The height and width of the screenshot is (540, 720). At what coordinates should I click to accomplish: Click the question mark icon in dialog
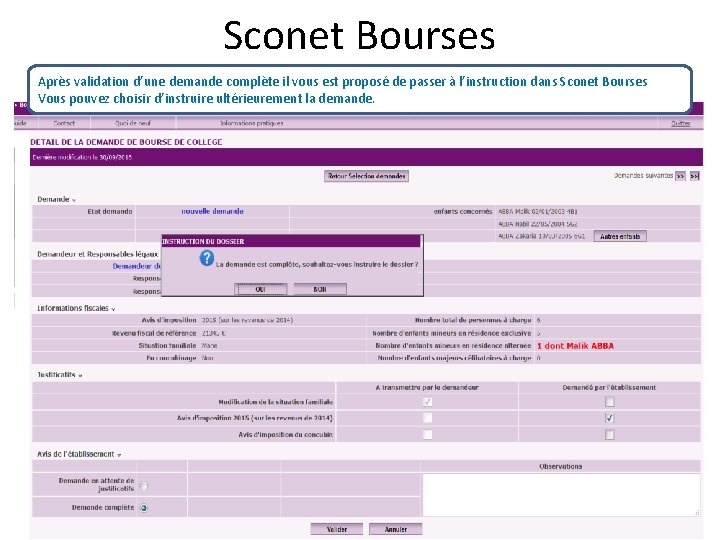pyautogui.click(x=207, y=259)
